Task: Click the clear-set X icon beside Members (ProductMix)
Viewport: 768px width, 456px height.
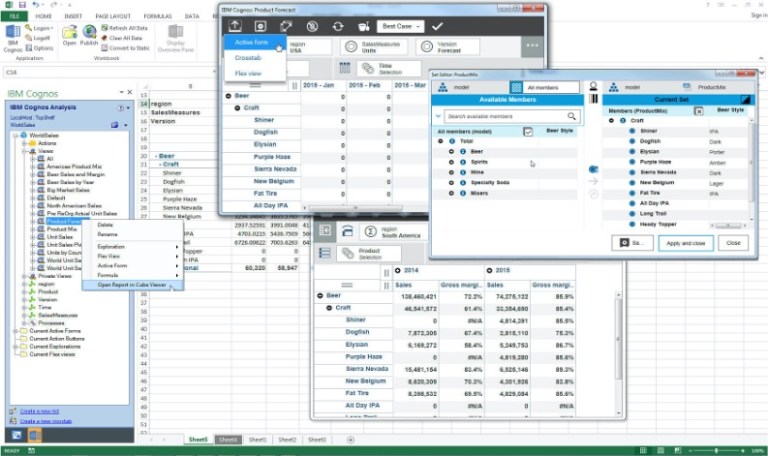Action: 699,111
